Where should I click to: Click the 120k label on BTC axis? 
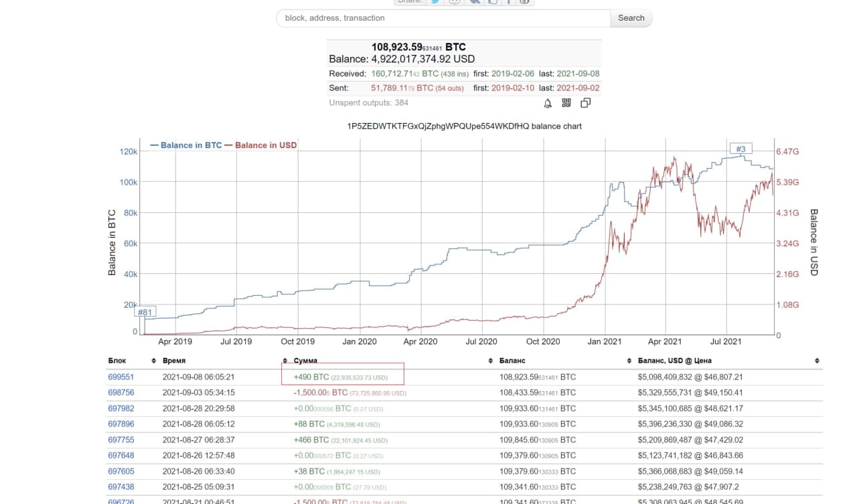(129, 152)
